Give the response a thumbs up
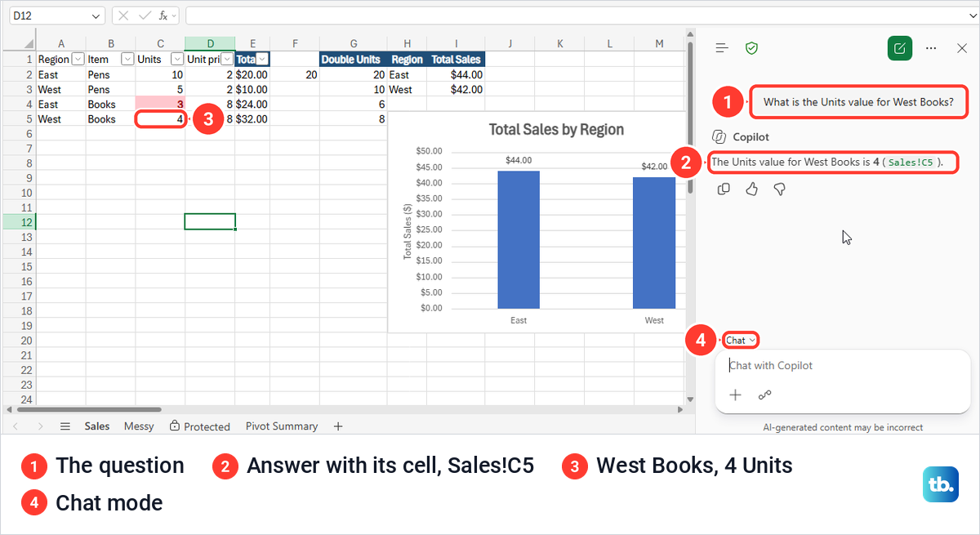 [752, 189]
